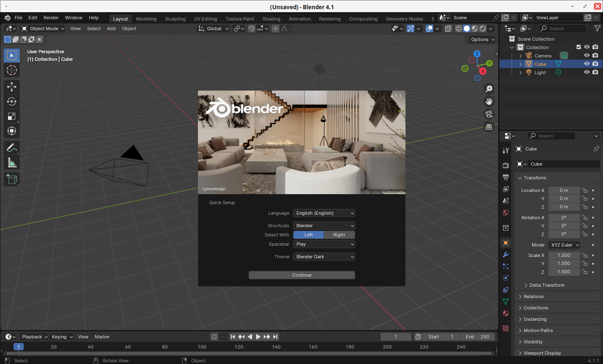Click the viewport zoom magnifier icon
Screen dimensions: 603x364
[x=489, y=89]
